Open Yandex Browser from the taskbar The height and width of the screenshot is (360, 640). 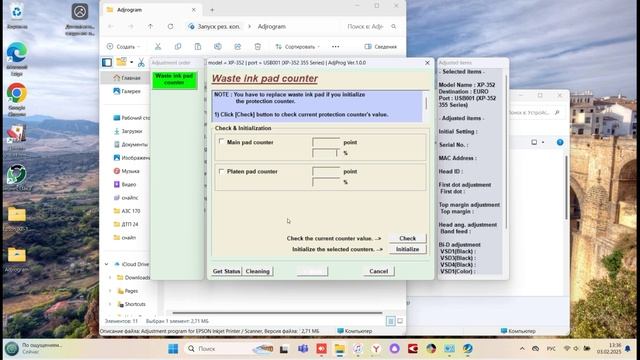click(x=376, y=349)
